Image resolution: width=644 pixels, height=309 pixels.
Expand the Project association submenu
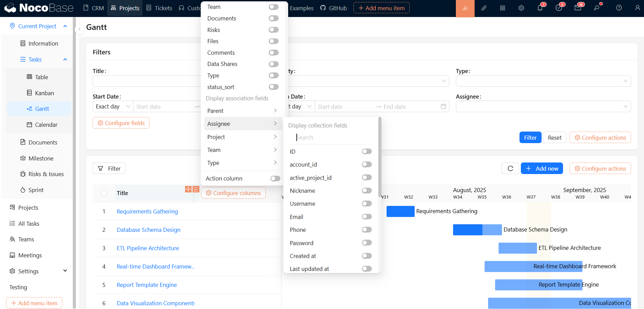pos(242,137)
